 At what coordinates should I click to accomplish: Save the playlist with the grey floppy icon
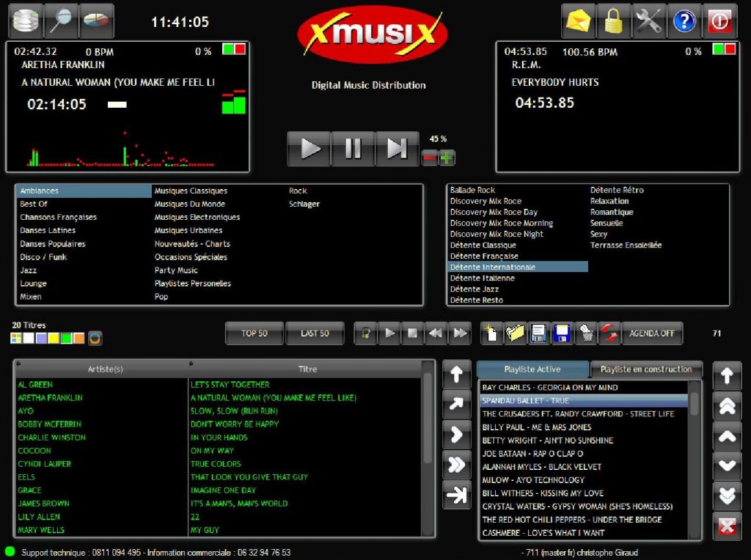538,333
